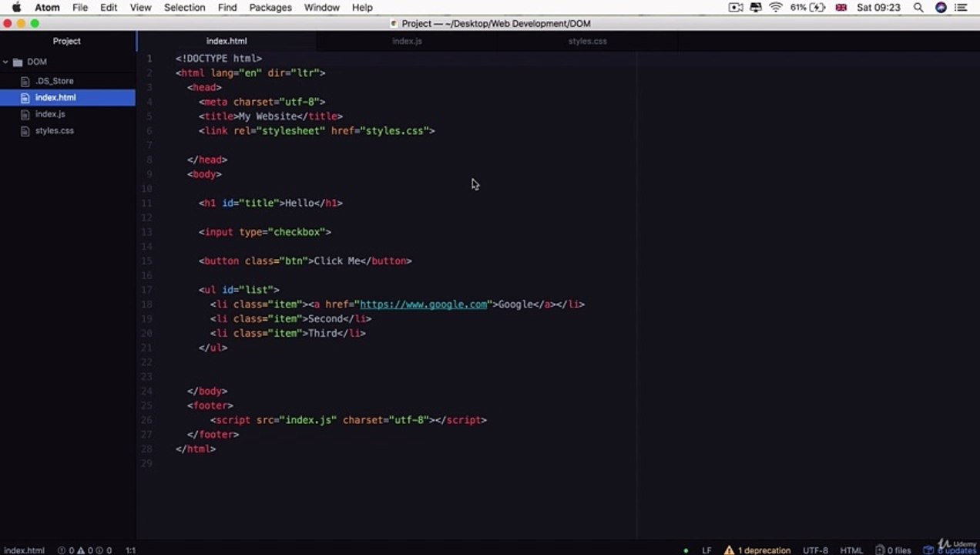Screen dimensions: 980x555
Task: Open the UK flag input source menu
Action: (841, 8)
